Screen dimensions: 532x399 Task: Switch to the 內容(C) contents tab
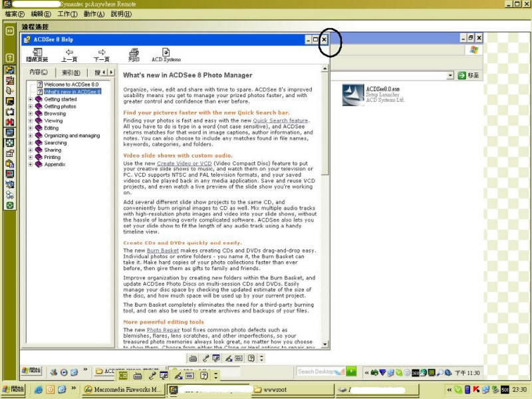coord(39,72)
